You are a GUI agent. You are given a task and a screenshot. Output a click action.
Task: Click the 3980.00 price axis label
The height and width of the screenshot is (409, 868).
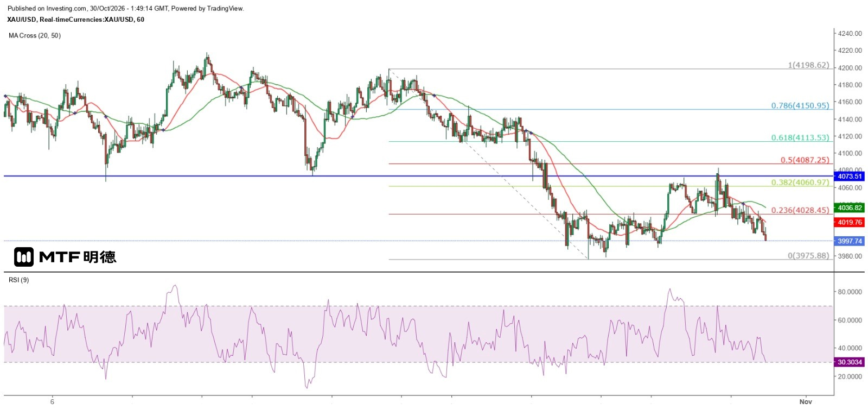click(850, 256)
